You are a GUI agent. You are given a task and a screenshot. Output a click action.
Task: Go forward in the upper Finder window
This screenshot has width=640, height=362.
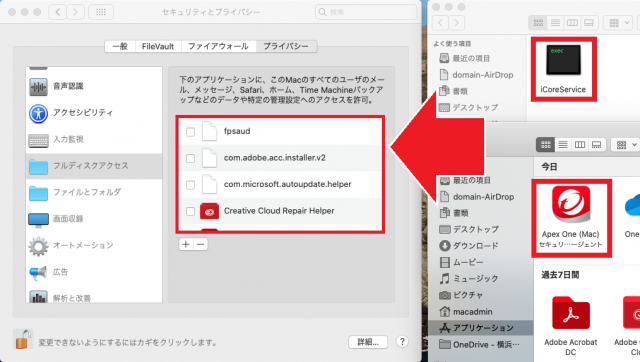coord(456,23)
